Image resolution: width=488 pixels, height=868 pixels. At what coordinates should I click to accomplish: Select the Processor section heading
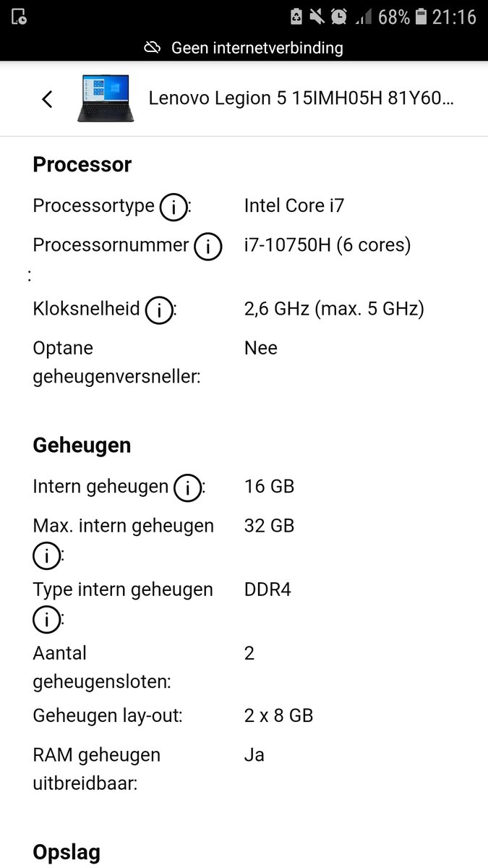pyautogui.click(x=82, y=165)
